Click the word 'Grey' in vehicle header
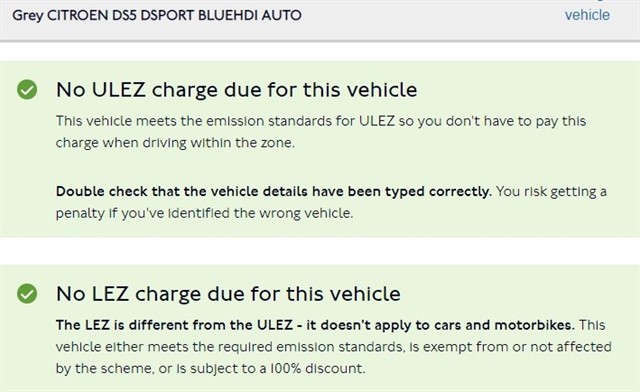 [28, 16]
